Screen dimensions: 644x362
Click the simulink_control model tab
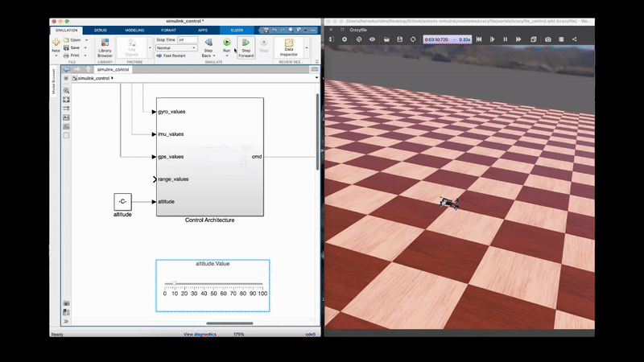[113, 69]
